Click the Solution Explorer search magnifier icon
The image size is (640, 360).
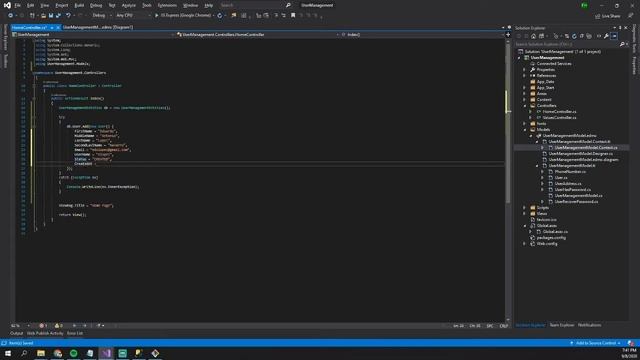(x=622, y=44)
